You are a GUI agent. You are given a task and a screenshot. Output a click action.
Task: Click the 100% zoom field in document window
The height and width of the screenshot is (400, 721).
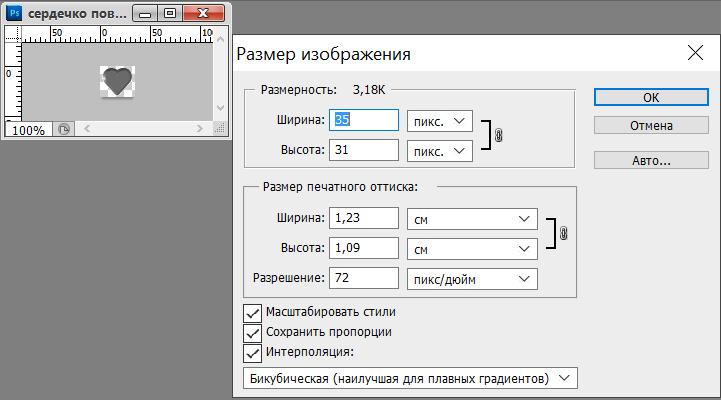(29, 130)
